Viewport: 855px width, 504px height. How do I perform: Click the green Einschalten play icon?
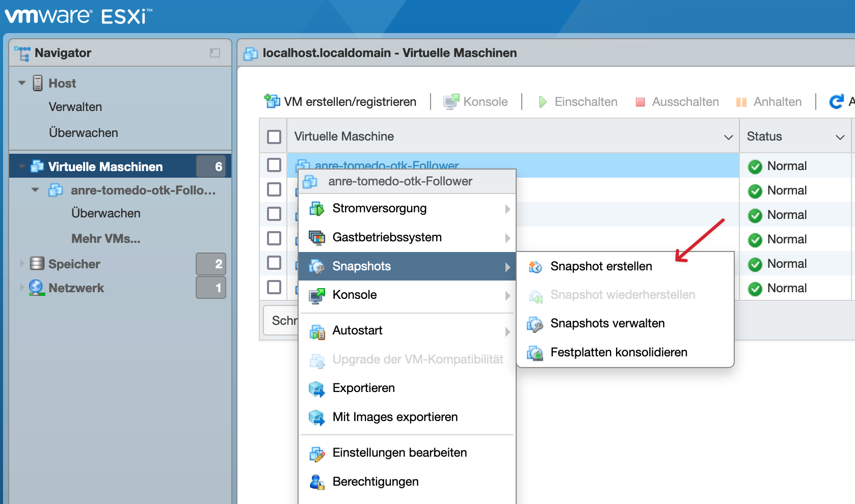coord(543,102)
